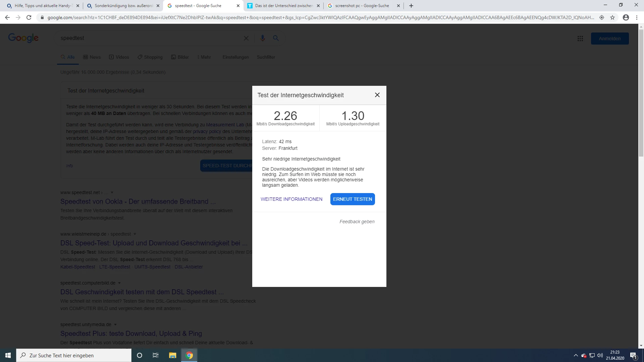Click the location access icon in address bar
The height and width of the screenshot is (362, 644).
[602, 17]
